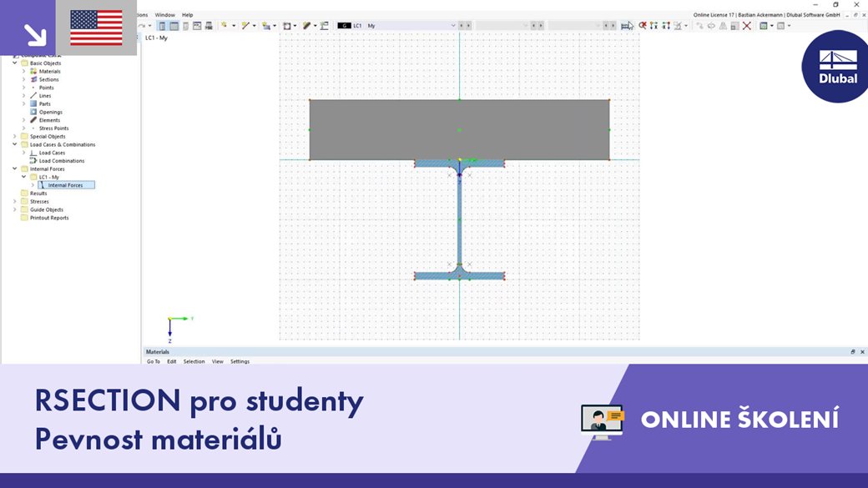Click the new line wand icon
This screenshot has height=488, width=868.
coord(245,26)
